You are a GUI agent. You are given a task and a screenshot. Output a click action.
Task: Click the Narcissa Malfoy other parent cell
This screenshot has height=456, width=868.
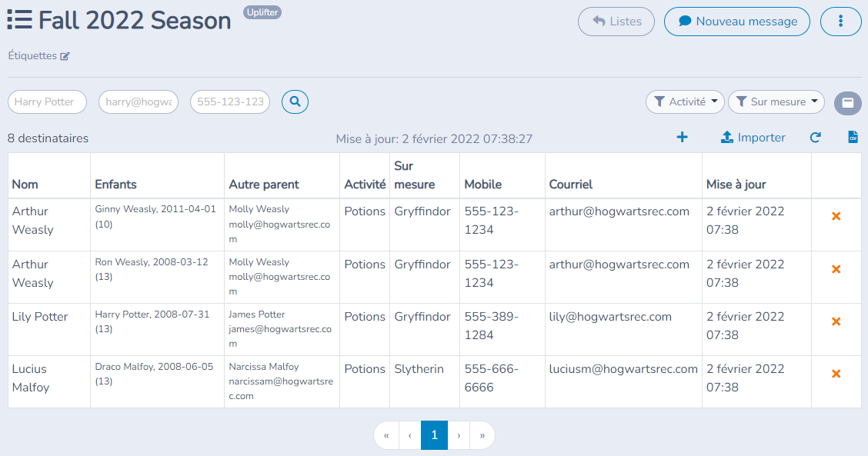coord(281,381)
